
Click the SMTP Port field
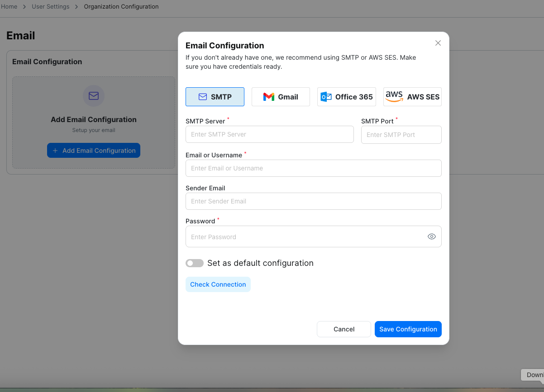(x=401, y=134)
